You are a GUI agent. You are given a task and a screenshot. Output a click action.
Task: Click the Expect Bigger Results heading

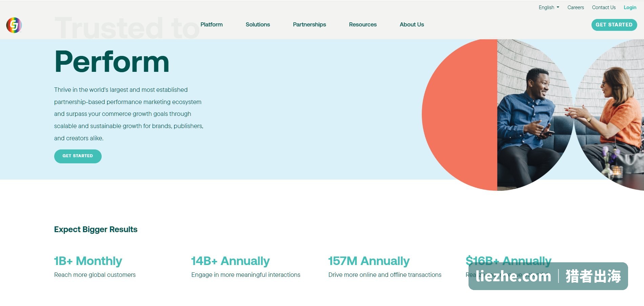(96, 229)
